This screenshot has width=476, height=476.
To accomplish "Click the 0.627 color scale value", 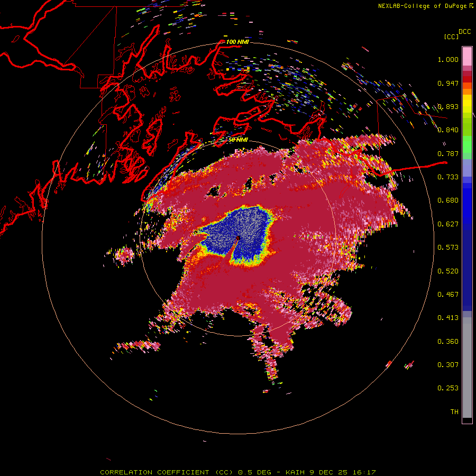I will point(448,224).
